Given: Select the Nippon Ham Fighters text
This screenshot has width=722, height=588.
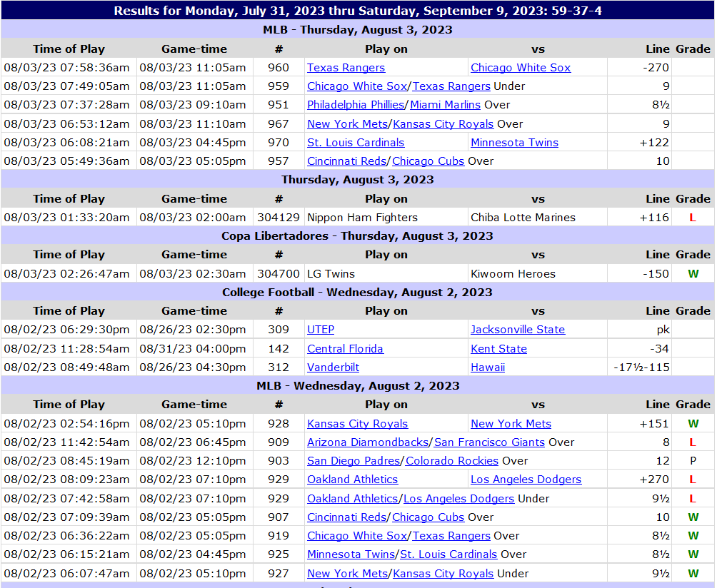Looking at the screenshot, I should point(362,217).
